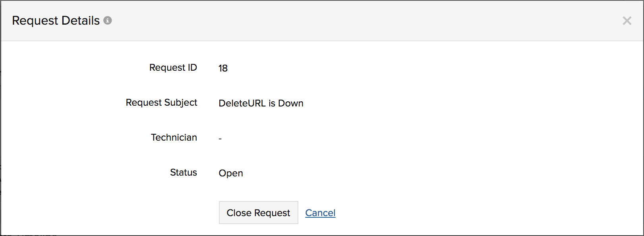Screen dimensions: 644x236
Task: Click the Status label
Action: (x=184, y=172)
